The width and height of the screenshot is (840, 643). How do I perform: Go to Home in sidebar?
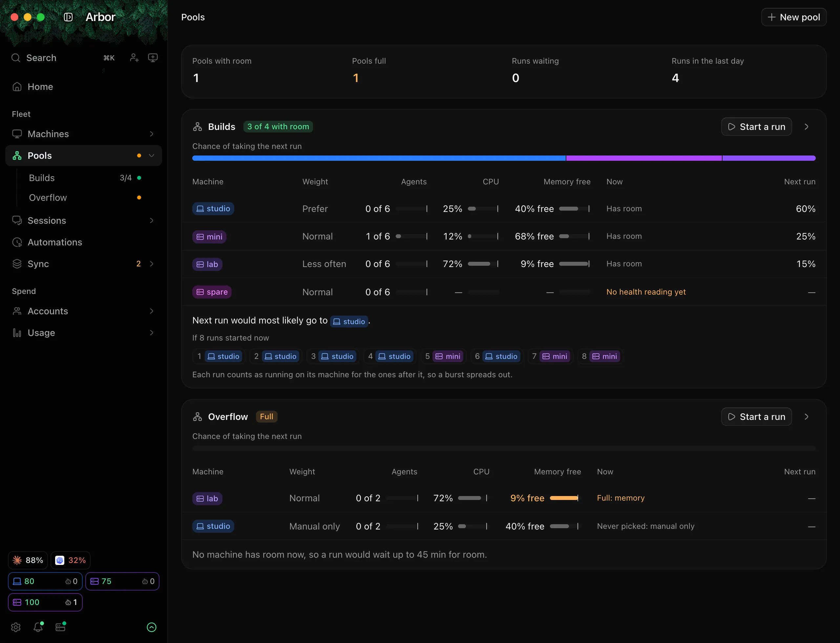pos(83,87)
